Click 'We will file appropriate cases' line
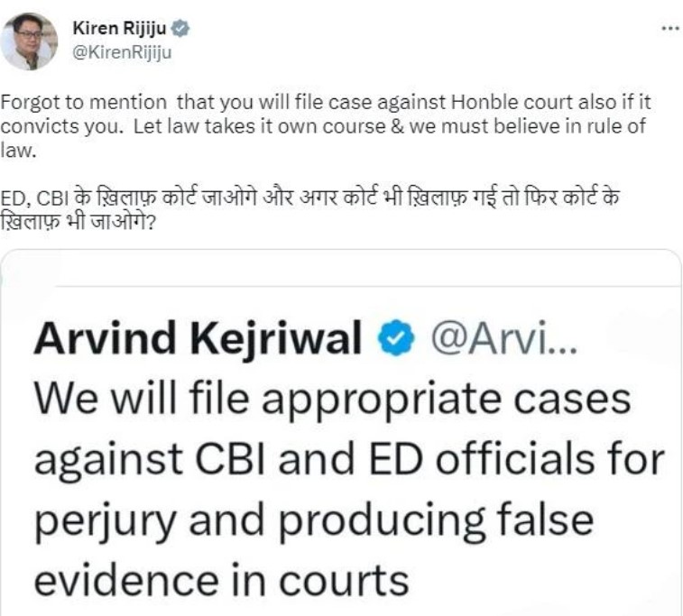Viewport: 683px width, 616px height. pos(332,399)
